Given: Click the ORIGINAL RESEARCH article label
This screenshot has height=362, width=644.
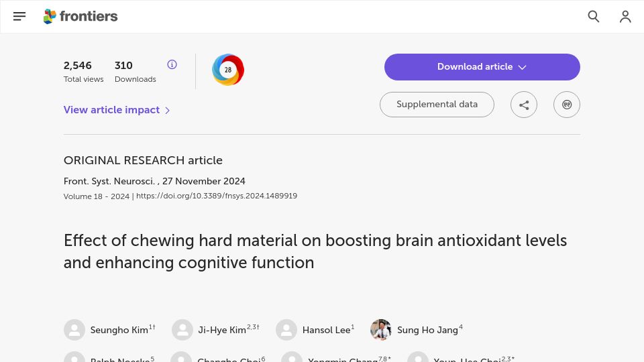Looking at the screenshot, I should coord(143,160).
